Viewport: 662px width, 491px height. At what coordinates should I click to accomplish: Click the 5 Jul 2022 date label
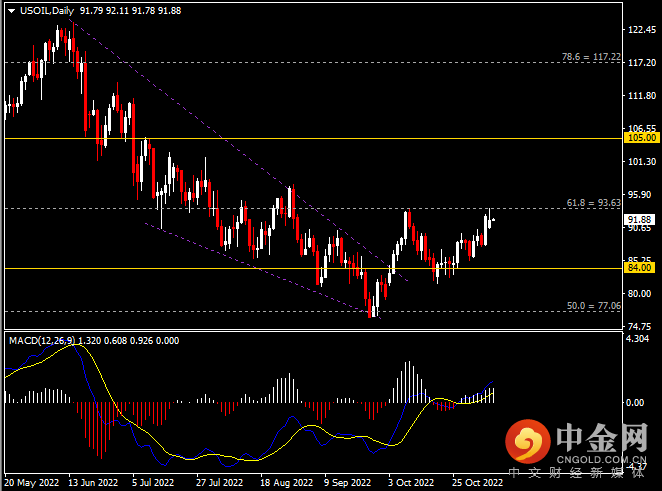pos(153,482)
